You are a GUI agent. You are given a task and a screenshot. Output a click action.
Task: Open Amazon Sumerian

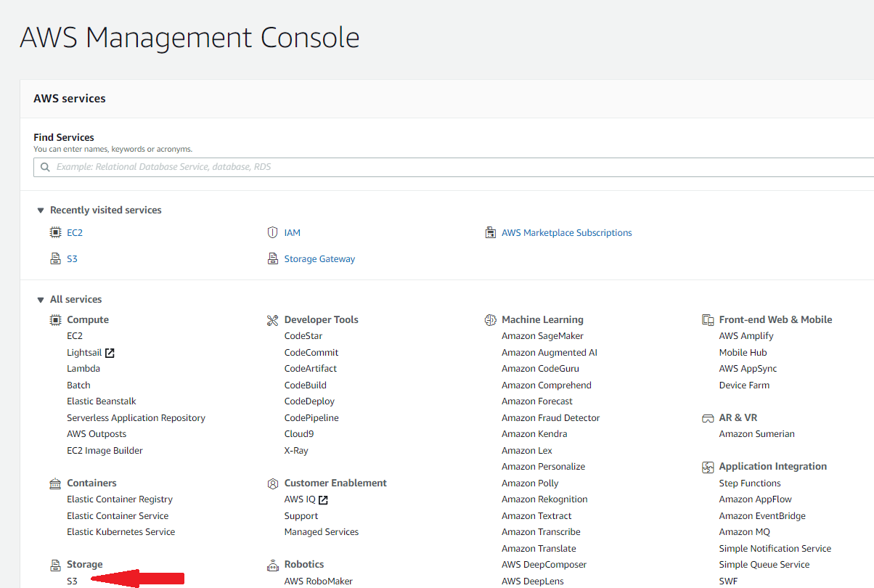tap(757, 434)
